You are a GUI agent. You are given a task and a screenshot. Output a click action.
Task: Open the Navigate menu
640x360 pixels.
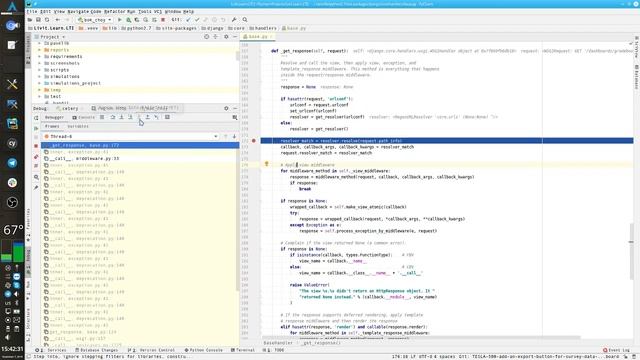[78, 11]
